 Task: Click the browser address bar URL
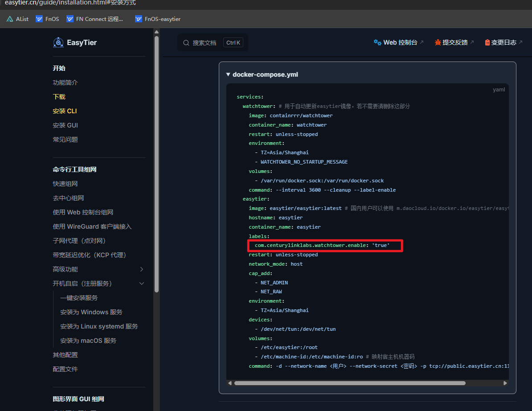coord(70,3)
